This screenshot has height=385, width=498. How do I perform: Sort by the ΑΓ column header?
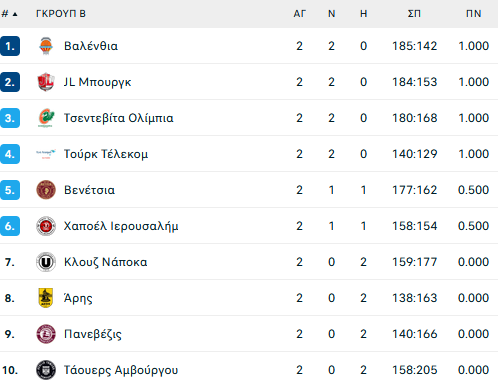299,14
